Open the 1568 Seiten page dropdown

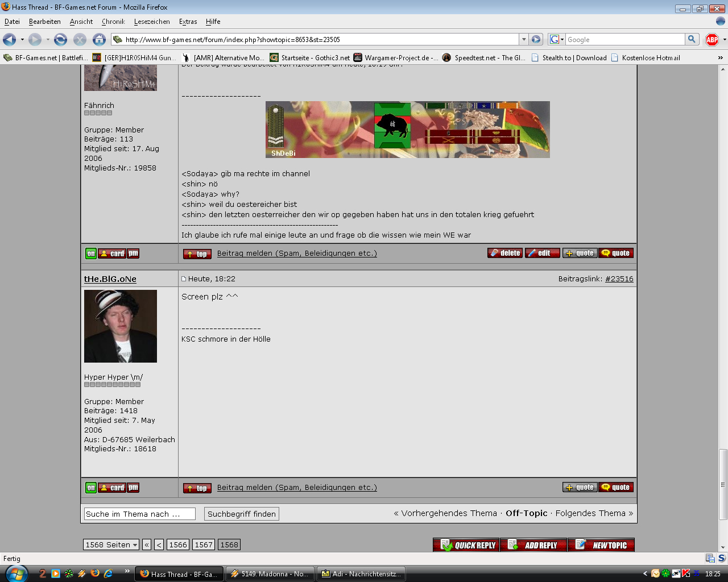click(111, 544)
